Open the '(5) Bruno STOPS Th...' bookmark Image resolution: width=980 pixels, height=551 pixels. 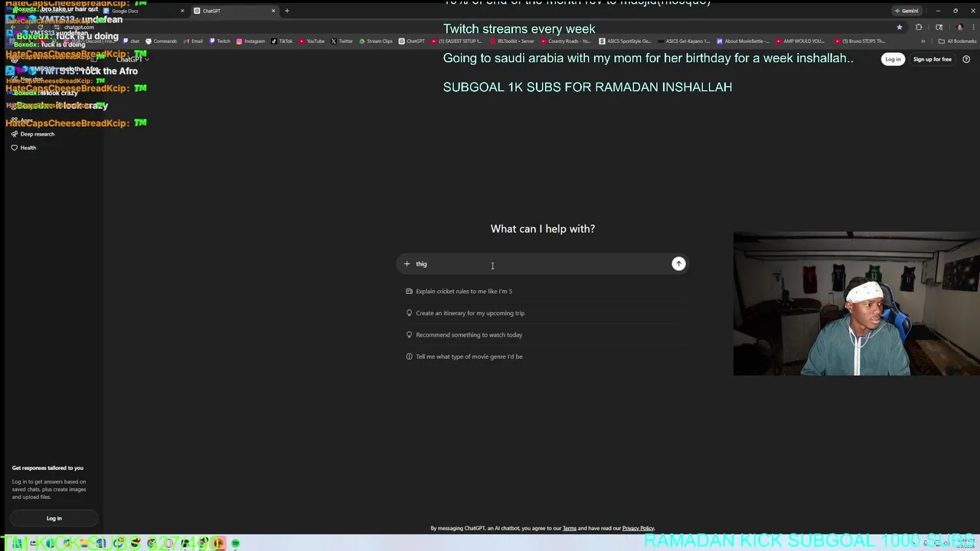coord(859,41)
